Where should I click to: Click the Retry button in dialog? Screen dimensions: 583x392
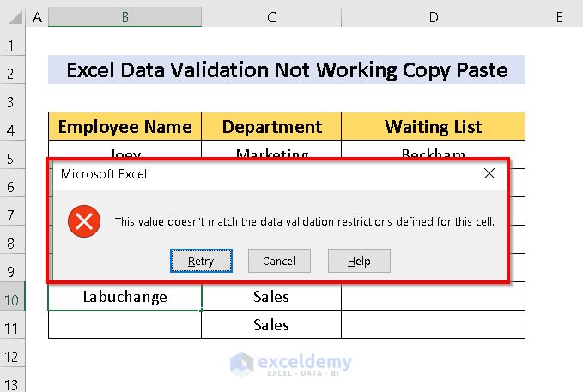click(x=201, y=261)
